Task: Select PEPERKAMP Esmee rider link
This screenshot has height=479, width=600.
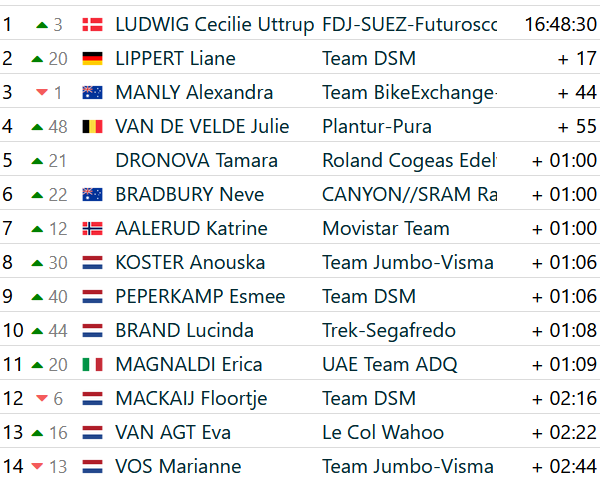Action: click(x=201, y=297)
